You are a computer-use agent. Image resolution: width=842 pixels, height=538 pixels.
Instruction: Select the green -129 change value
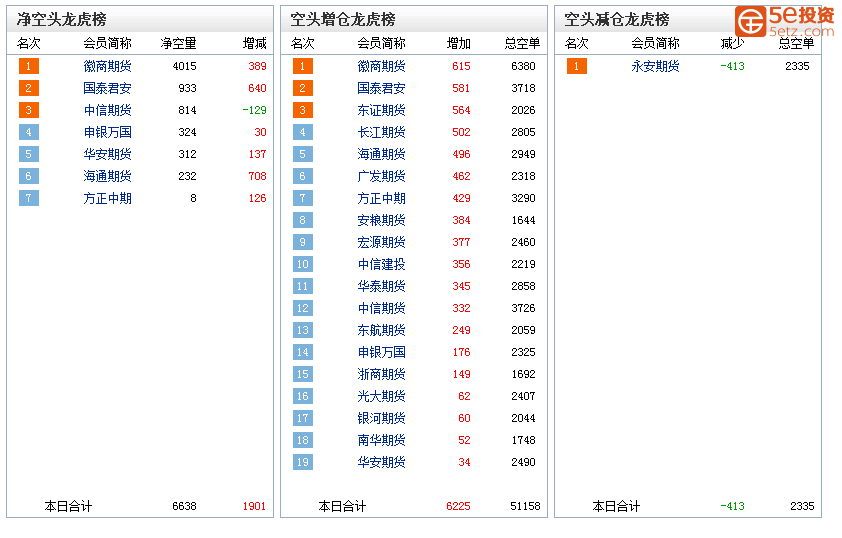[x=254, y=110]
